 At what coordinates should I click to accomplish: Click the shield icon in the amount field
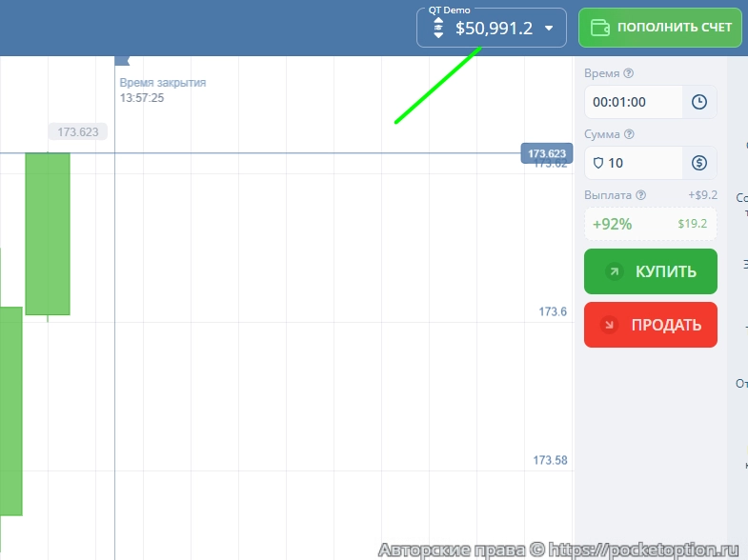598,163
